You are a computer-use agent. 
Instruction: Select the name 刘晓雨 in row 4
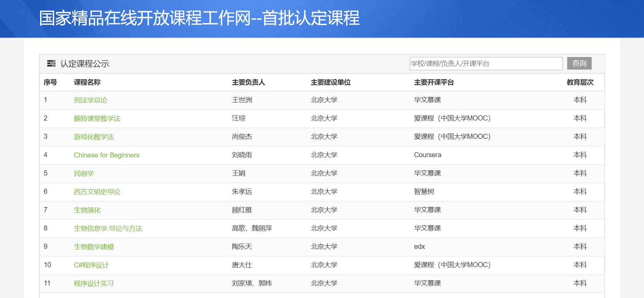(242, 155)
